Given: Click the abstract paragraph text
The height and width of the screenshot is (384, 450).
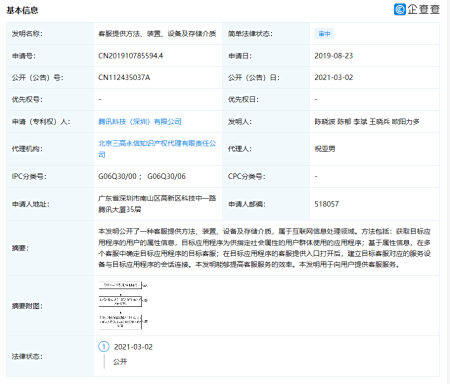Looking at the screenshot, I should [264, 248].
